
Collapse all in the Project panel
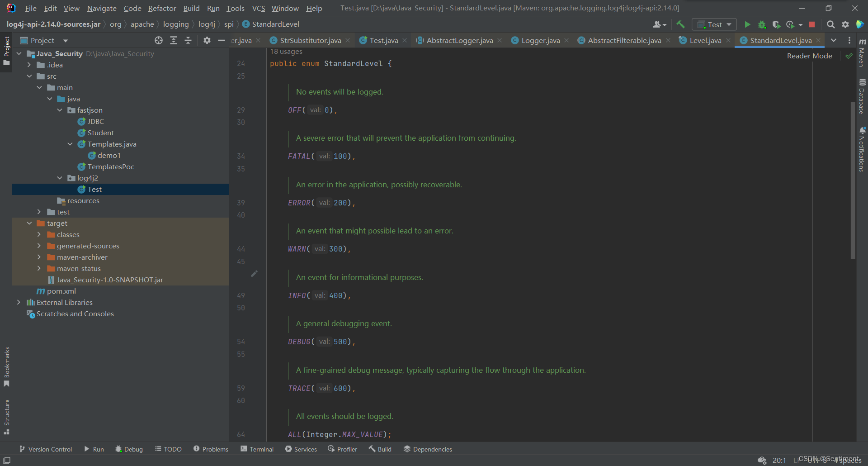(188, 40)
